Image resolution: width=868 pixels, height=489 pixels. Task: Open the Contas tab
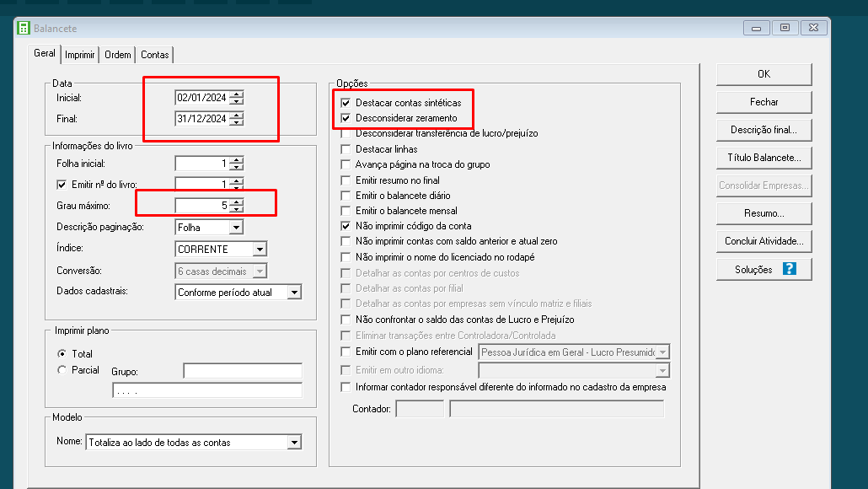point(155,55)
